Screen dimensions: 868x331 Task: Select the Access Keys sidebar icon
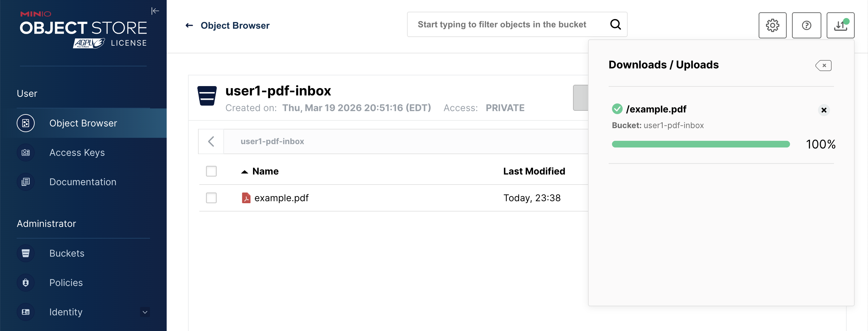26,152
